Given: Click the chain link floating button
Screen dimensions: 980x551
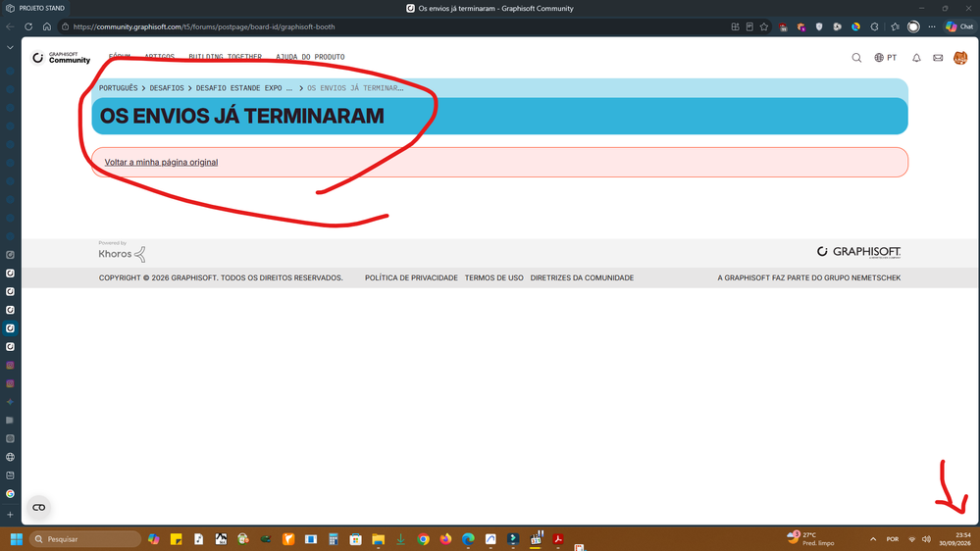Looking at the screenshot, I should point(39,507).
